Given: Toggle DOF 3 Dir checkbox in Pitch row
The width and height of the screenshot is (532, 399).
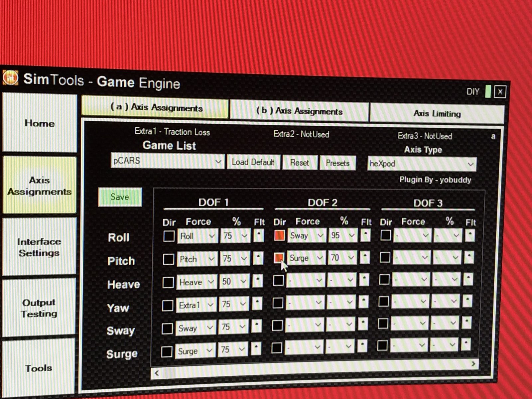Looking at the screenshot, I should [385, 257].
